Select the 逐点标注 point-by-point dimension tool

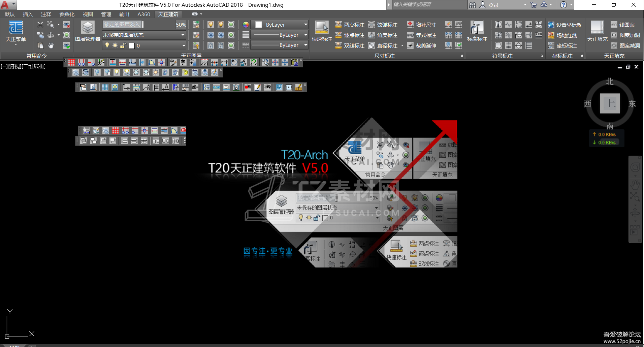point(350,35)
